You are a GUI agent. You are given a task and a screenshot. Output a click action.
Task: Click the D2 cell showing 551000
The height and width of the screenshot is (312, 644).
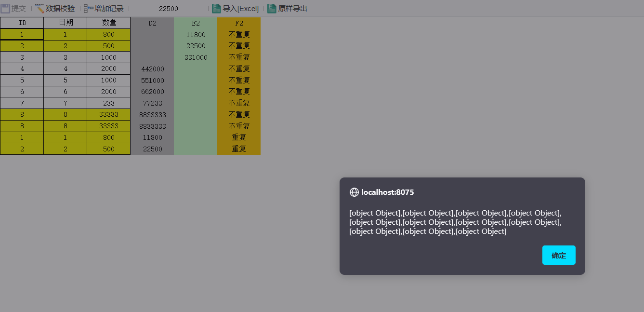[152, 81]
